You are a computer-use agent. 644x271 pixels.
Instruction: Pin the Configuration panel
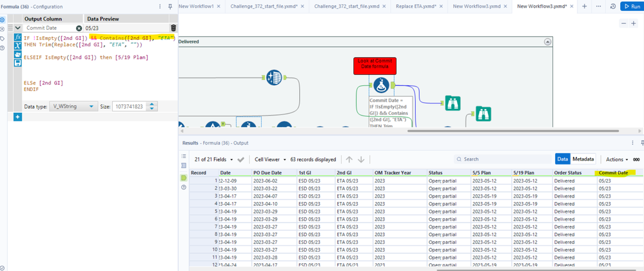[x=170, y=6]
